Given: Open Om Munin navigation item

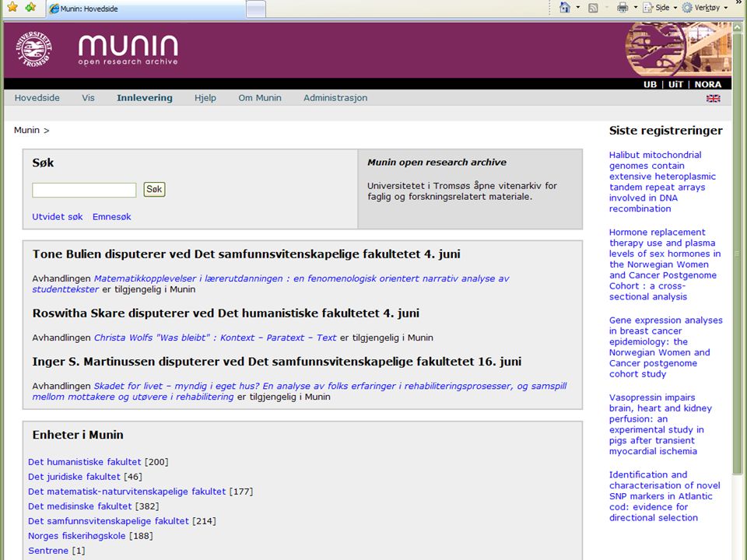Looking at the screenshot, I should 260,98.
